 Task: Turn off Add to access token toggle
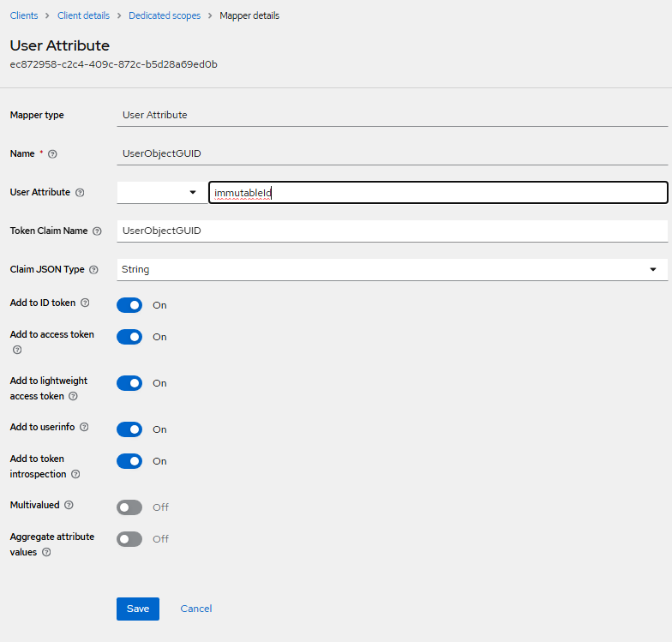tap(129, 337)
